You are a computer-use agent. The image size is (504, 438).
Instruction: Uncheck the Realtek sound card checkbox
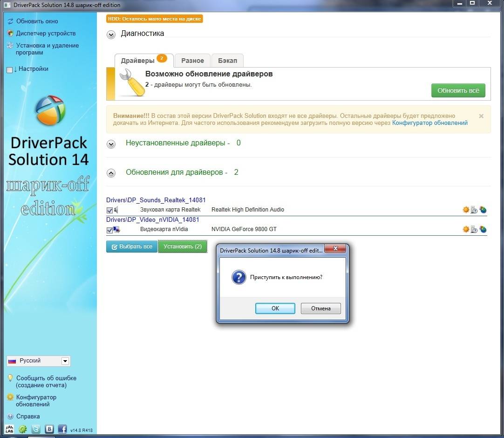(109, 210)
